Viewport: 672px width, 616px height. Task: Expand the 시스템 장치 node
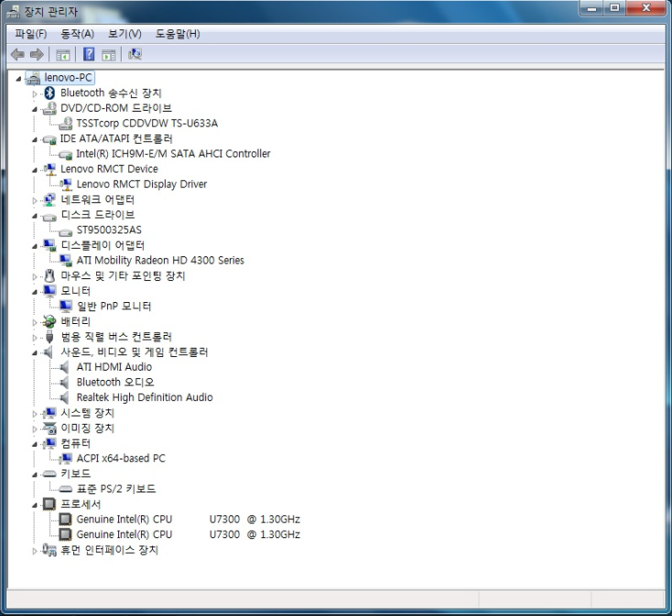35,414
